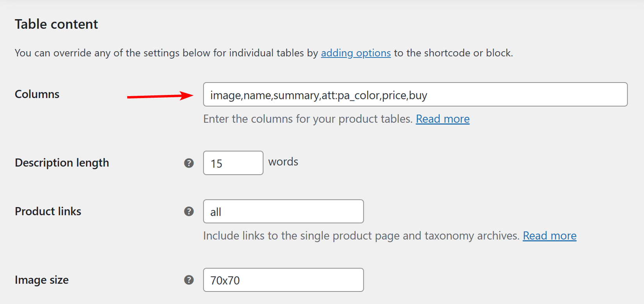Click the Product links label
This screenshot has height=304, width=644.
pos(48,211)
